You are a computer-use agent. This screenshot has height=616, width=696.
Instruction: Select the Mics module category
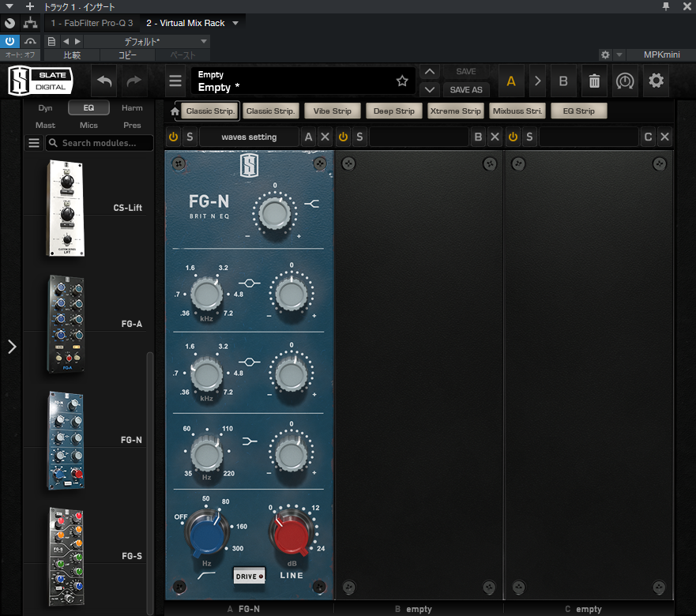88,125
